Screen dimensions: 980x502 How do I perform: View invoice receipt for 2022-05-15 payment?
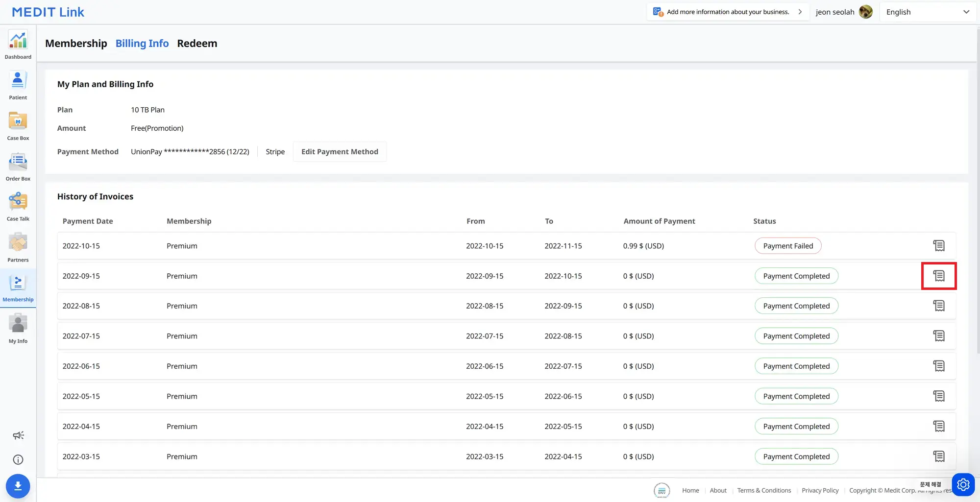(x=939, y=396)
